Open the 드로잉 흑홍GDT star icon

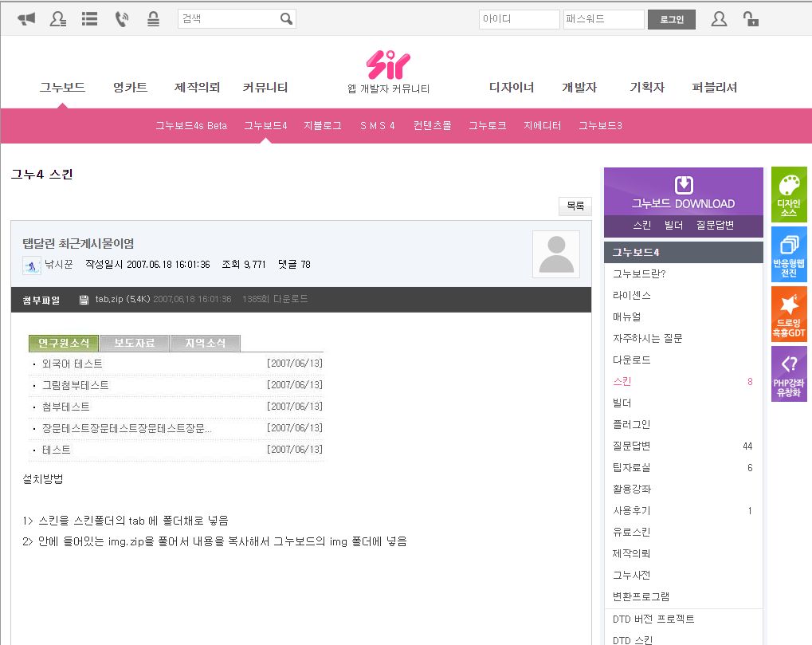coord(788,314)
